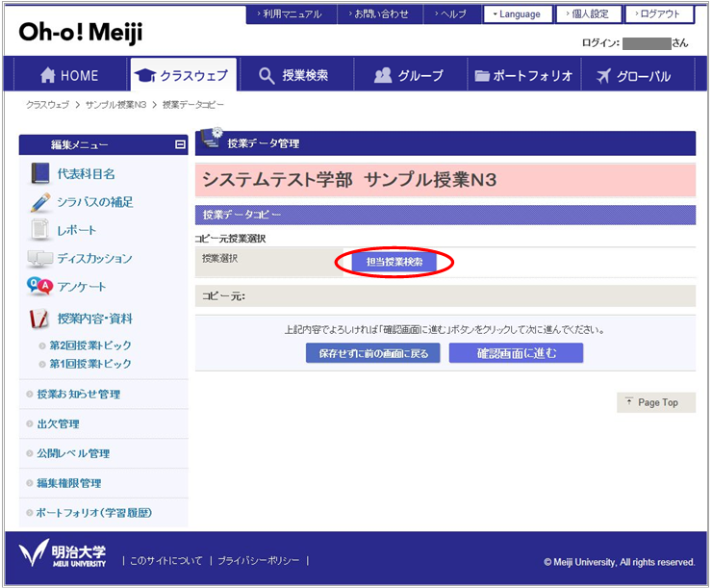Open 出欠管理

58,424
